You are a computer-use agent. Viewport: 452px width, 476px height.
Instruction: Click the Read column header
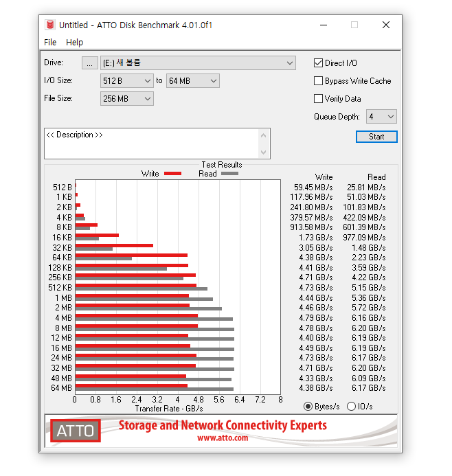(376, 177)
